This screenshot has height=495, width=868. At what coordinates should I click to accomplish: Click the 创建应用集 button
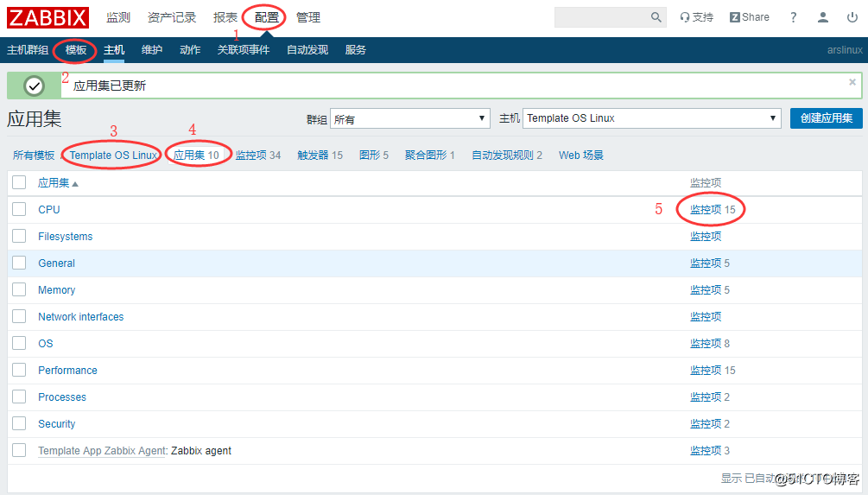click(x=826, y=118)
